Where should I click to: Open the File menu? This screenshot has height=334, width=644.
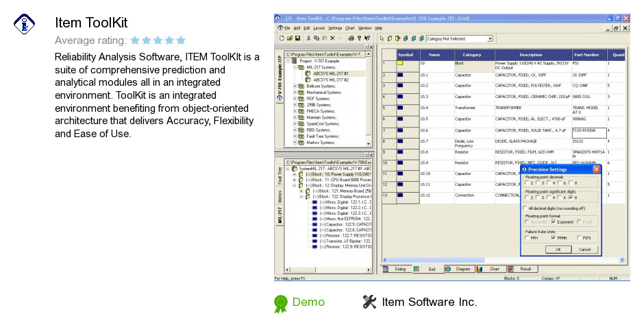click(287, 28)
